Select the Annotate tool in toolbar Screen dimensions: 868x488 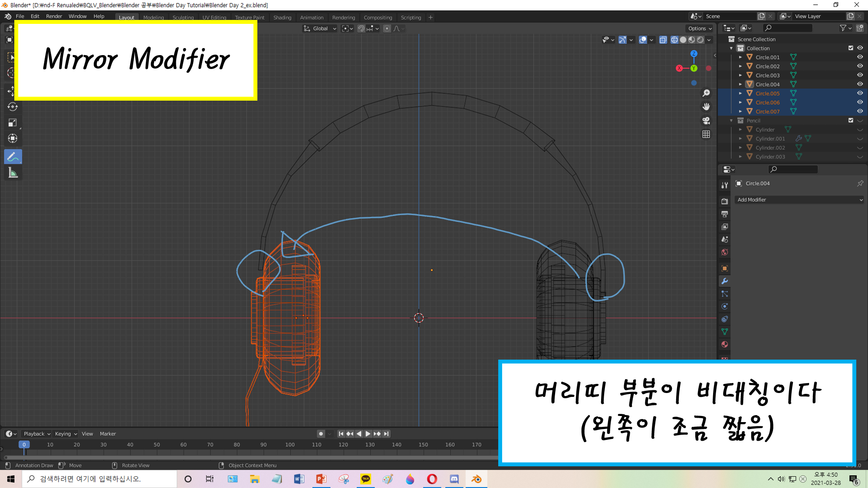tap(13, 157)
